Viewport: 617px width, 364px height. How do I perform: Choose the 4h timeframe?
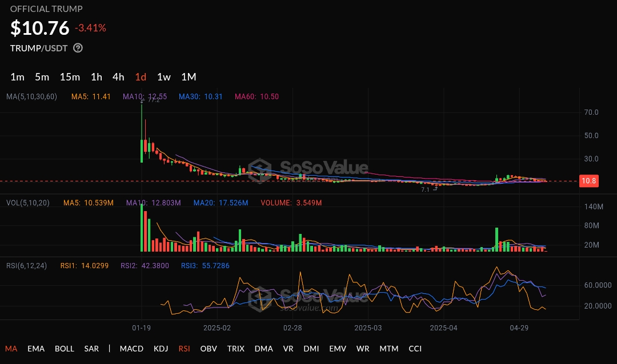118,77
